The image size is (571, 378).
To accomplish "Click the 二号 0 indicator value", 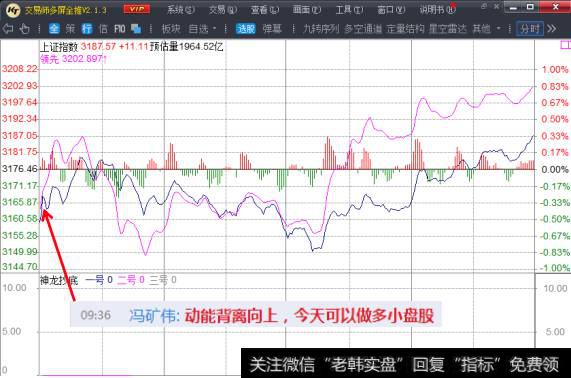I will (x=131, y=280).
